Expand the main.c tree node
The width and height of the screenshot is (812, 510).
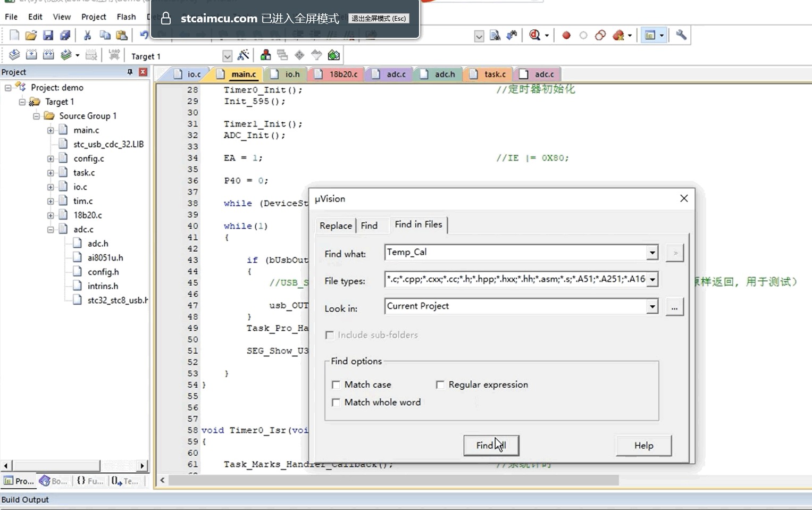coord(51,130)
